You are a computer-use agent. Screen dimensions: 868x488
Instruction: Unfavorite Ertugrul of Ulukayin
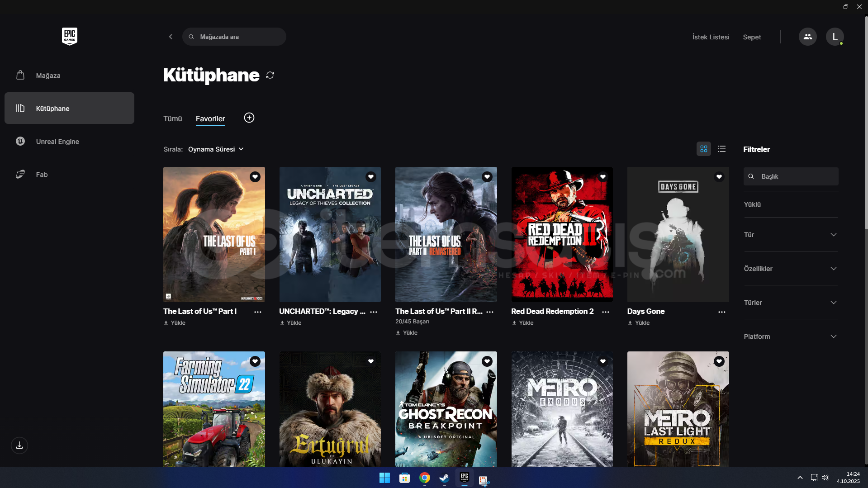point(371,361)
